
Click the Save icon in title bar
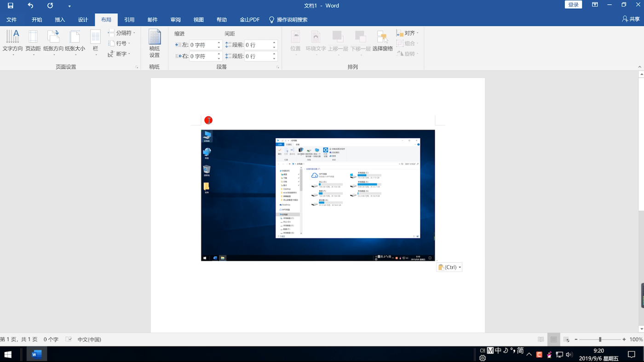[x=10, y=6]
